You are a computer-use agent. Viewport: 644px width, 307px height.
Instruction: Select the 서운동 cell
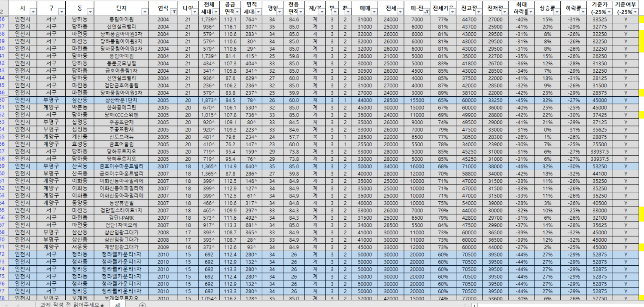tap(80, 247)
